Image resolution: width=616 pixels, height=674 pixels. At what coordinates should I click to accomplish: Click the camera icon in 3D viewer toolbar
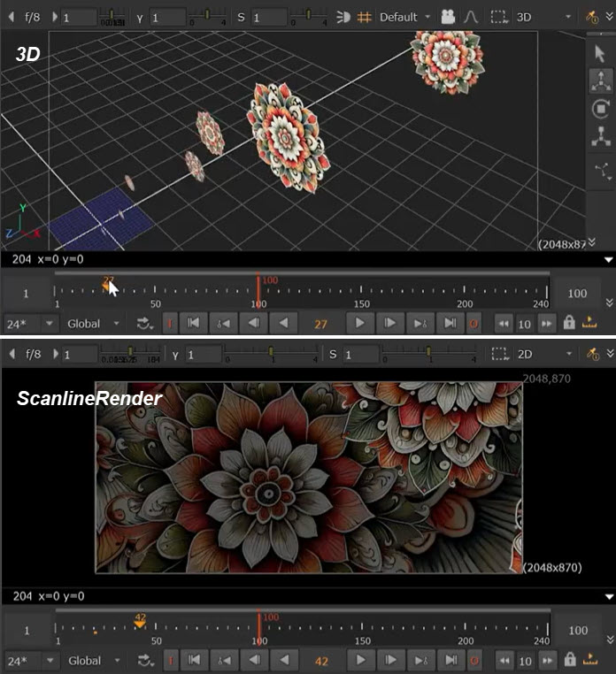(x=449, y=17)
